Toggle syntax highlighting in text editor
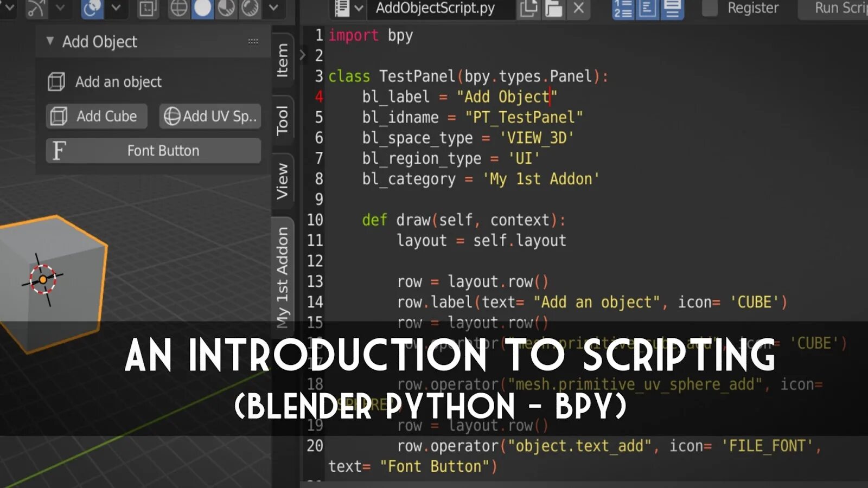Viewport: 868px width, 488px height. tap(672, 8)
